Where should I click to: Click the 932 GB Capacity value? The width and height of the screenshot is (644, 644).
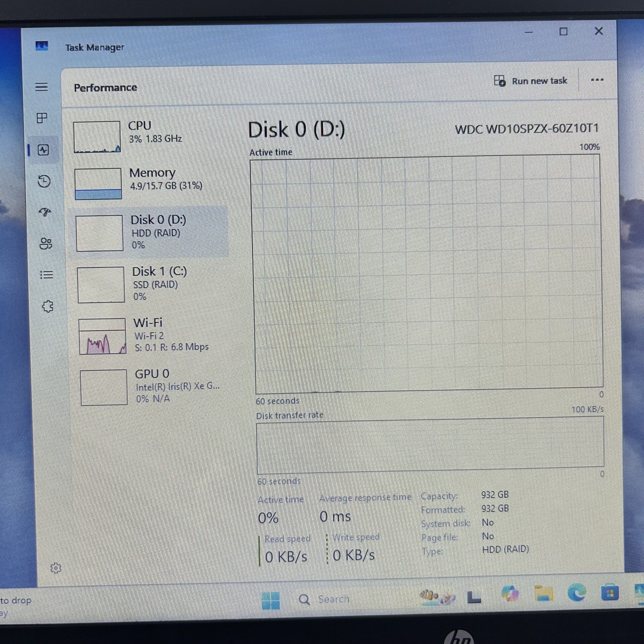(x=495, y=495)
